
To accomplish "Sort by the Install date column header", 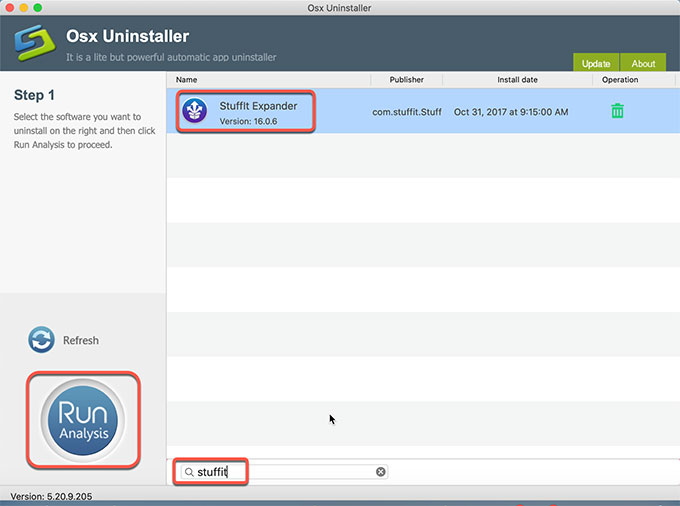I will tap(517, 80).
